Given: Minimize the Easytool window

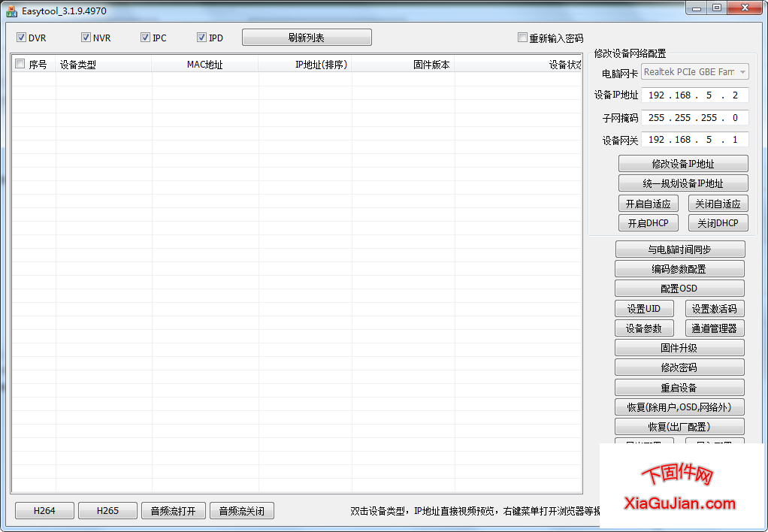Looking at the screenshot, I should coord(696,8).
